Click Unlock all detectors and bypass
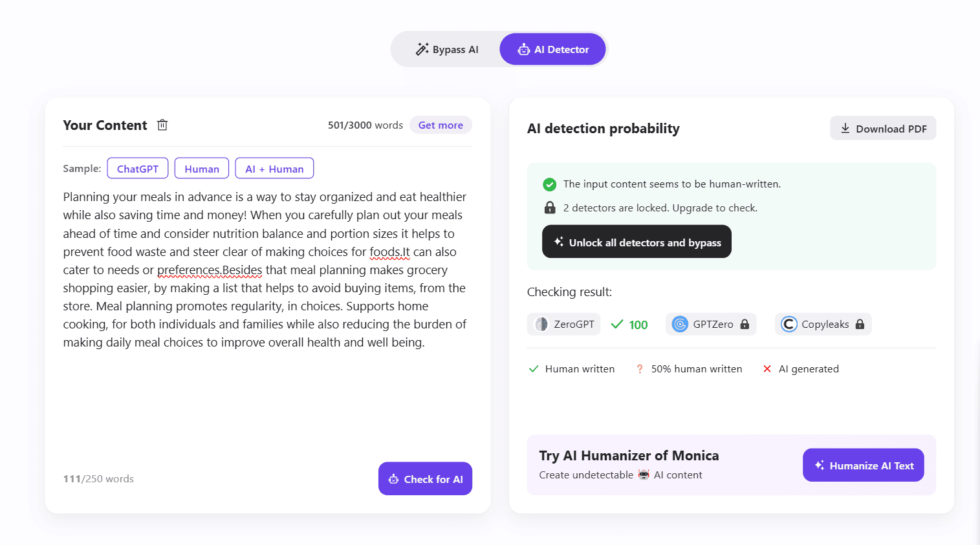The height and width of the screenshot is (545, 980). 637,242
